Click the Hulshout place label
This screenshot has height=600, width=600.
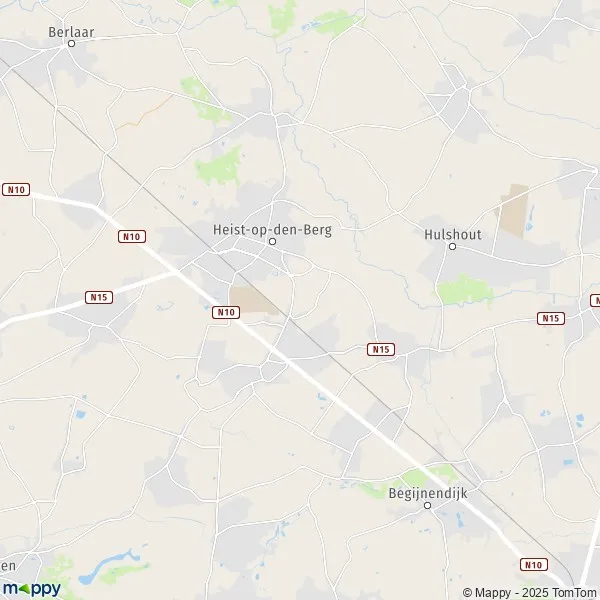click(453, 235)
